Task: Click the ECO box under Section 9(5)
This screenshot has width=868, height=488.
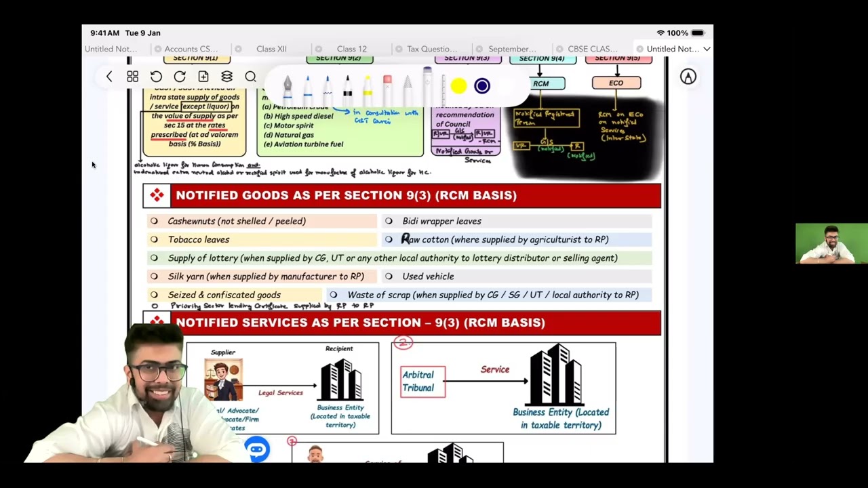Action: pos(616,83)
